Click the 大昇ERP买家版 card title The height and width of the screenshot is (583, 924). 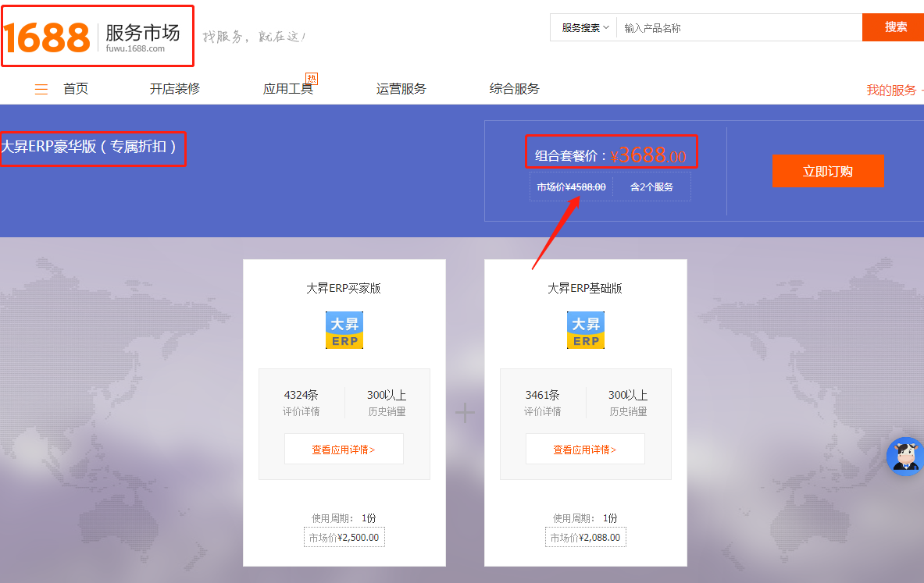pos(344,288)
